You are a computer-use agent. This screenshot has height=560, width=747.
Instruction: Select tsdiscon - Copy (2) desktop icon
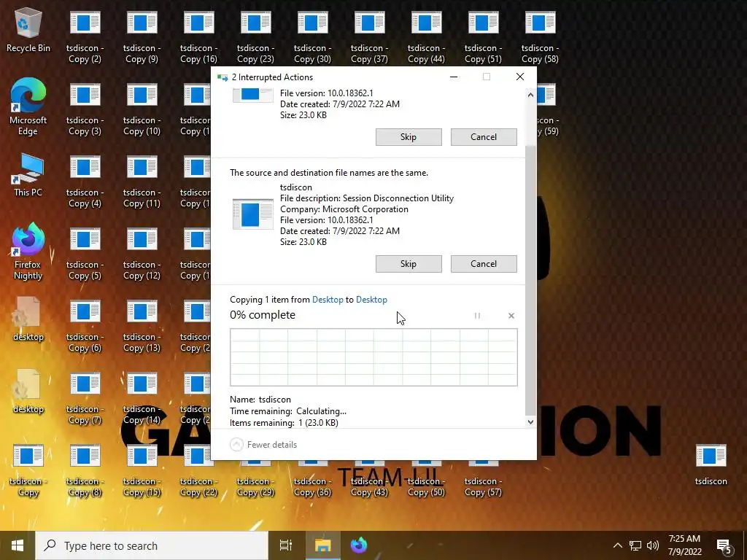[x=85, y=38]
